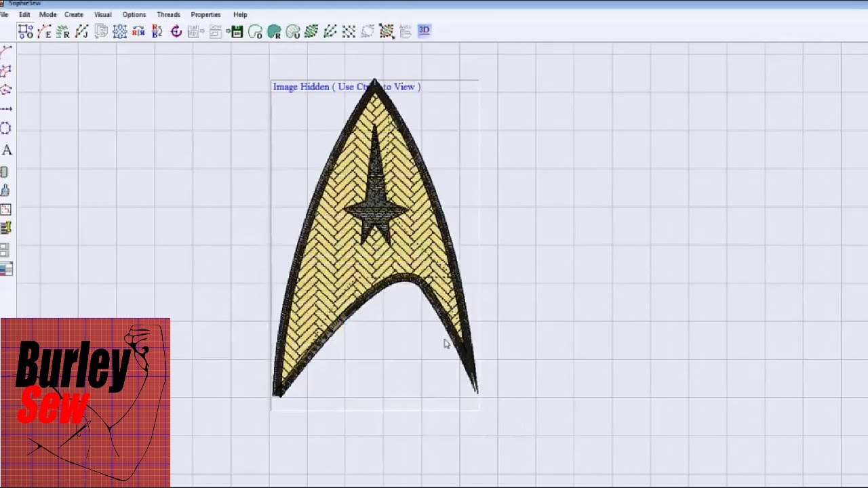The height and width of the screenshot is (488, 868).
Task: Open the Threads menu
Action: [168, 14]
